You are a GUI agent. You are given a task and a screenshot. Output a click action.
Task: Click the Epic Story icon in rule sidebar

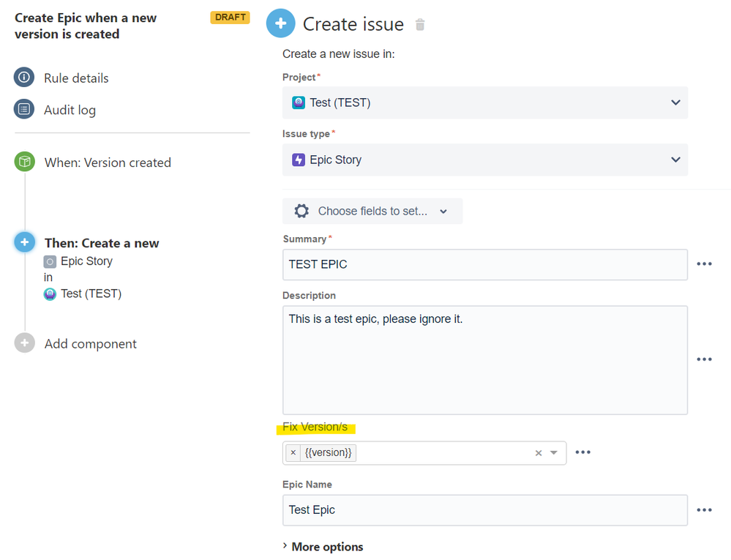tap(50, 261)
